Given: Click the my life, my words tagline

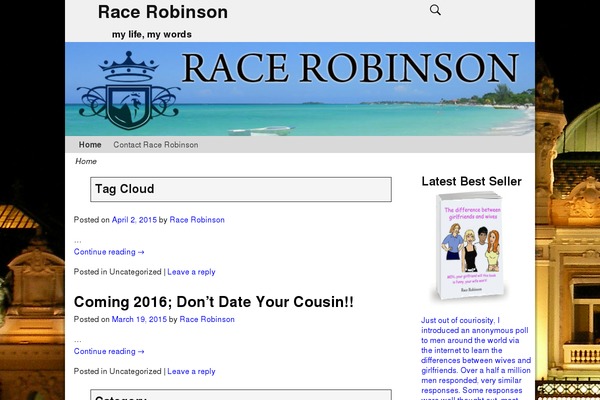Looking at the screenshot, I should click(152, 34).
